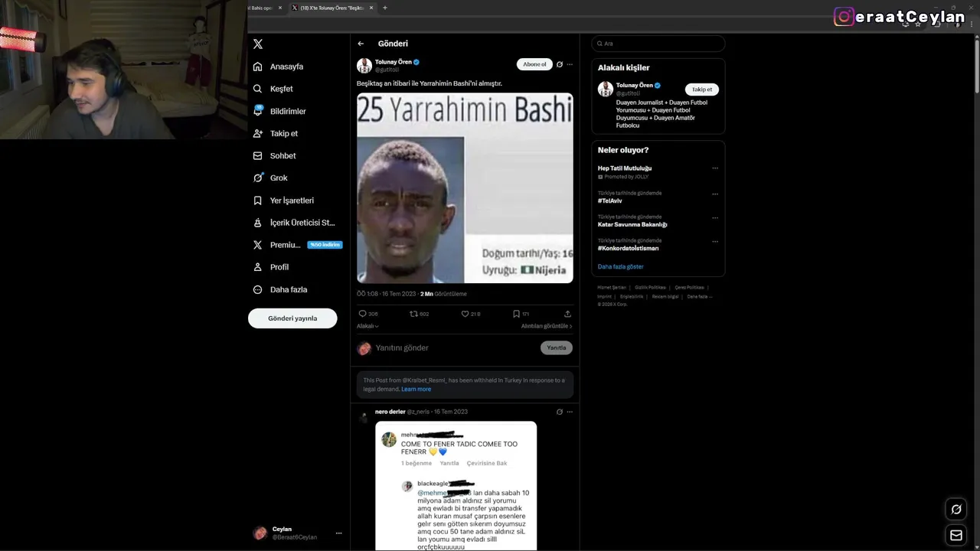Open floating Grok button at bottom right

pyautogui.click(x=956, y=509)
